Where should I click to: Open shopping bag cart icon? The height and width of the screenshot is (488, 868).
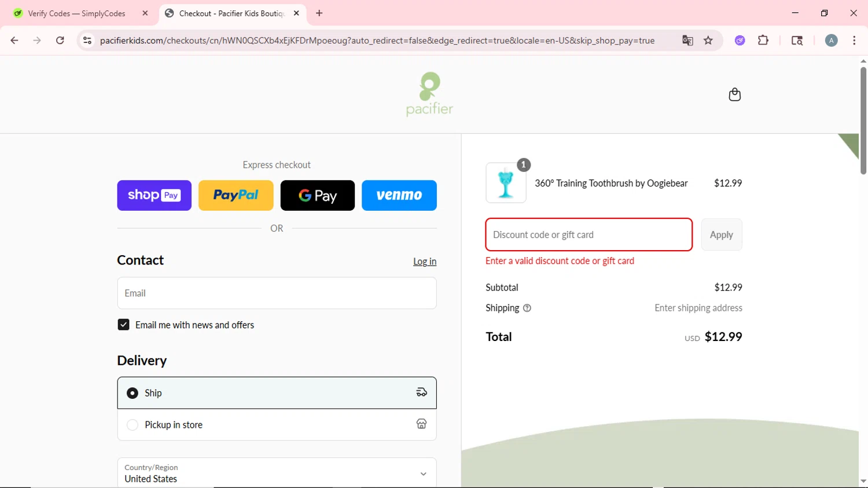735,94
